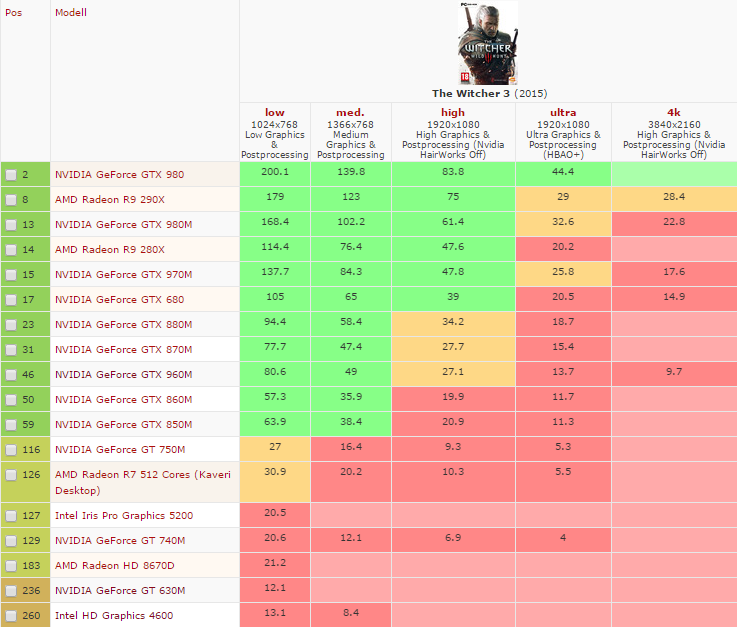This screenshot has width=737, height=627.
Task: Select the 200.1 low score cell
Action: (x=275, y=174)
